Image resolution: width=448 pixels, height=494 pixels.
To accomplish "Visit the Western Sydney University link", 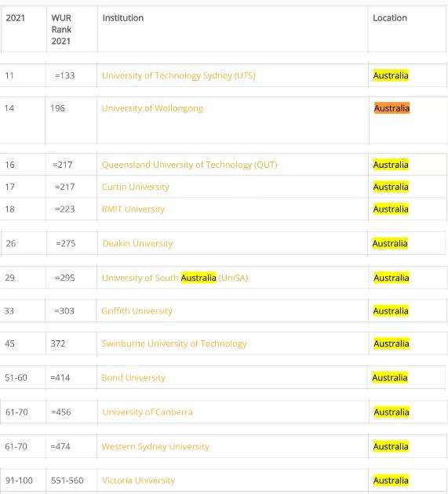I will pyautogui.click(x=155, y=446).
